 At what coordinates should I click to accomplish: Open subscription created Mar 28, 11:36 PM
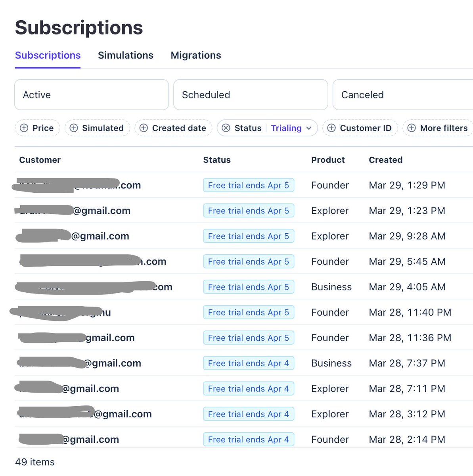click(244, 337)
